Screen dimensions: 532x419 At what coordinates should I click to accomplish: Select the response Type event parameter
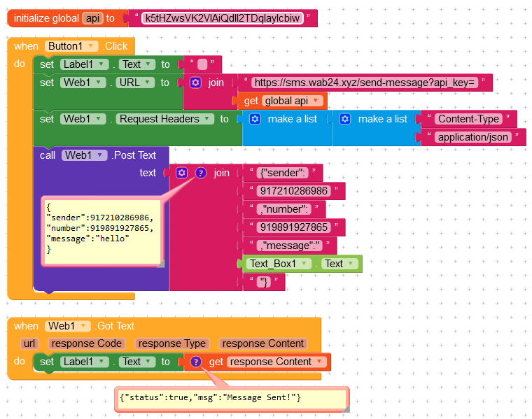[172, 343]
